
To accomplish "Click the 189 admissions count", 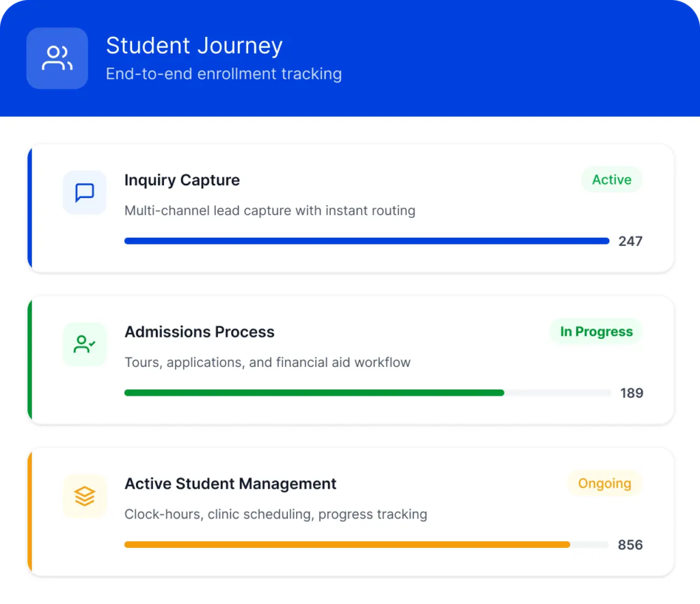I will pos(631,393).
